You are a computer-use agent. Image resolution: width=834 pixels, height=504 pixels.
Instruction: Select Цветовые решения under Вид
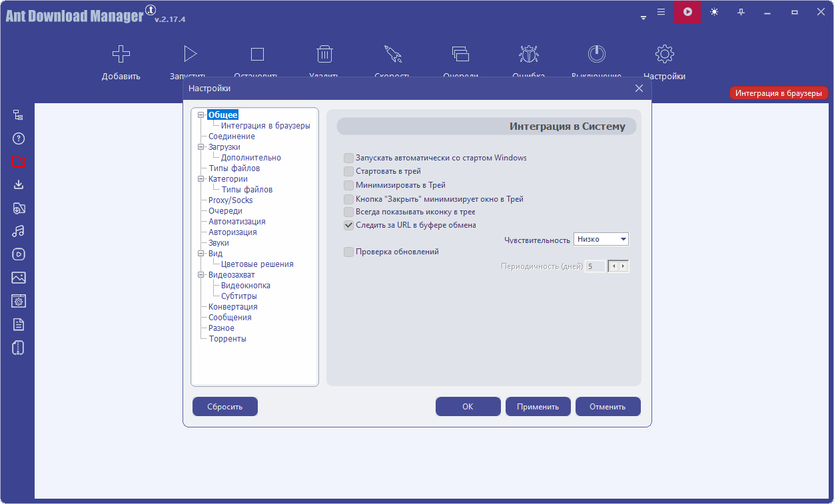(257, 264)
